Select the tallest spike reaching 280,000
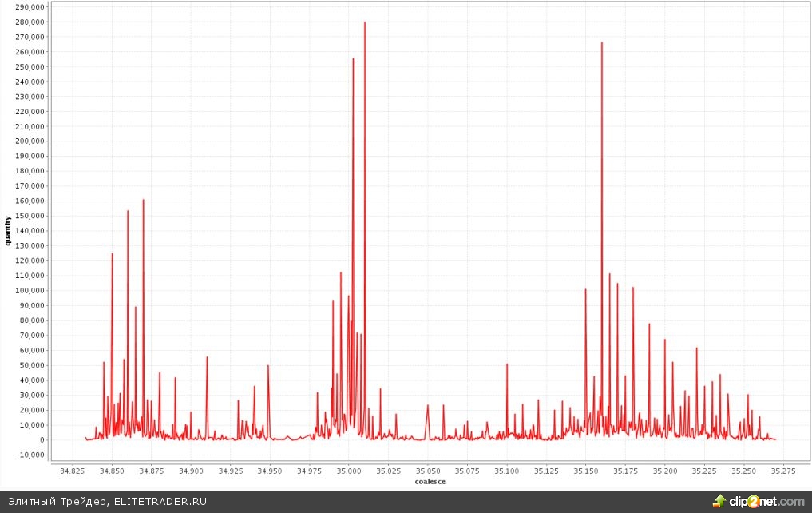 coord(365,23)
